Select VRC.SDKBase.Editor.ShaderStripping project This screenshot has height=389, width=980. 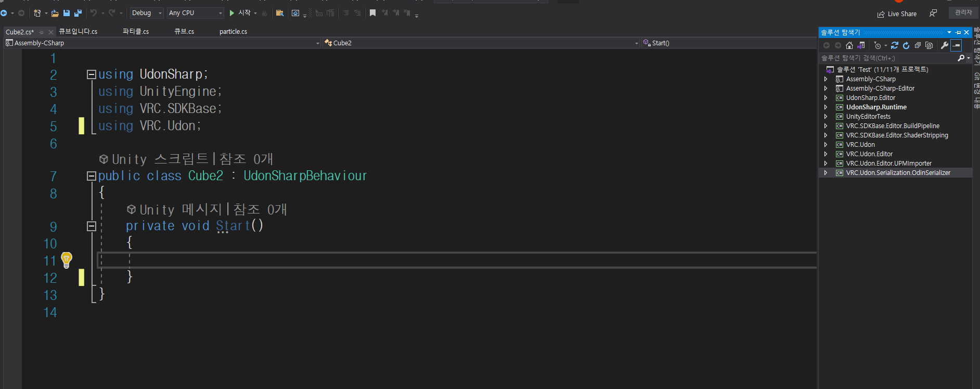point(897,135)
